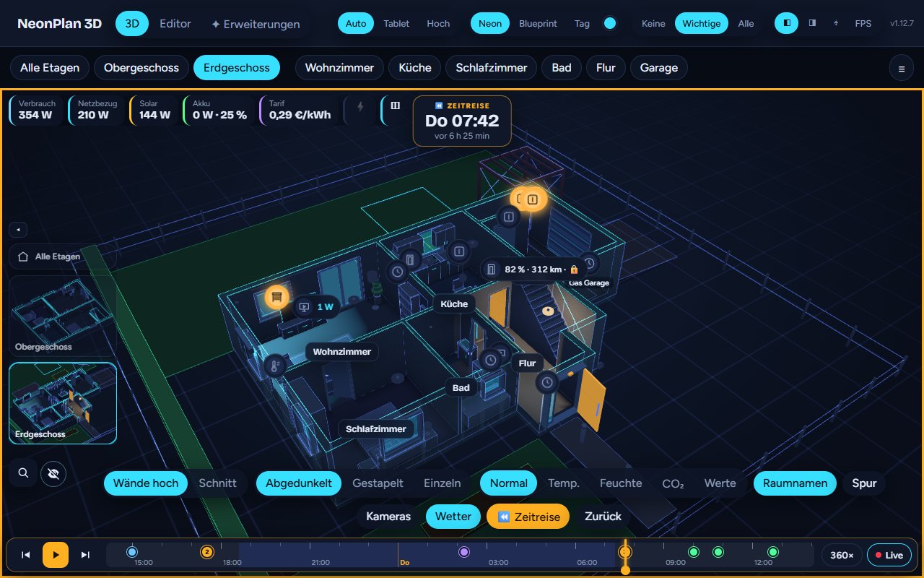This screenshot has width=924, height=578.
Task: Return to Live mode
Action: 889,555
